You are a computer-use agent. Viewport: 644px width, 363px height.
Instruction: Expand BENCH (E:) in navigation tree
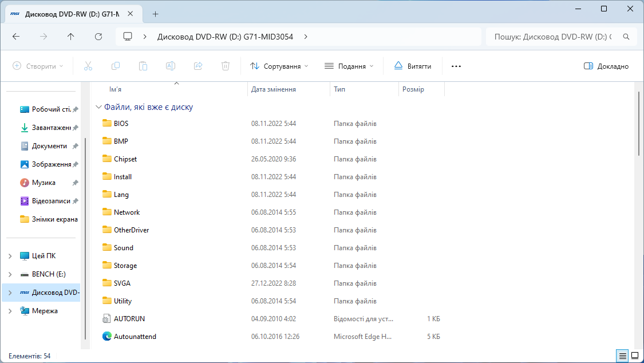[x=10, y=274]
